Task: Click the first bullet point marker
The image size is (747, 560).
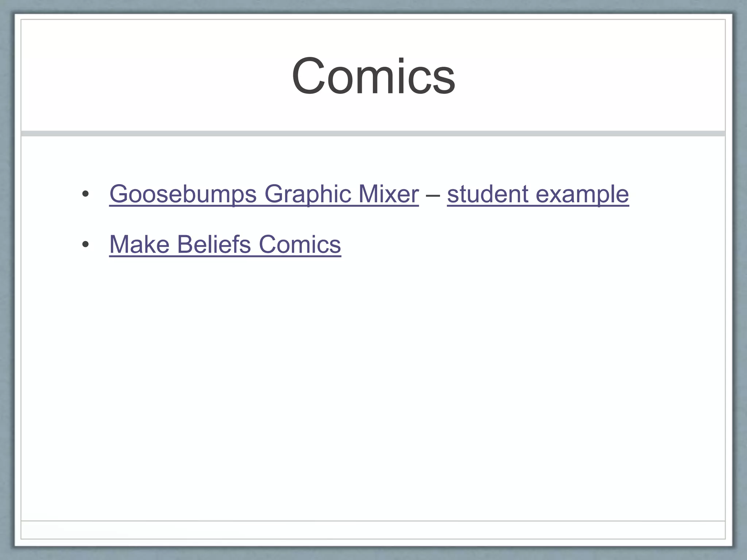Action: 85,194
